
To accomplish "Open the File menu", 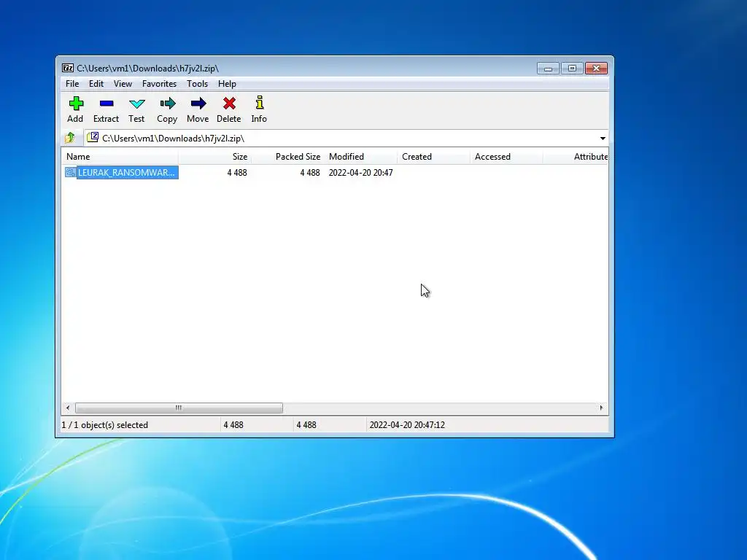I will click(x=72, y=84).
